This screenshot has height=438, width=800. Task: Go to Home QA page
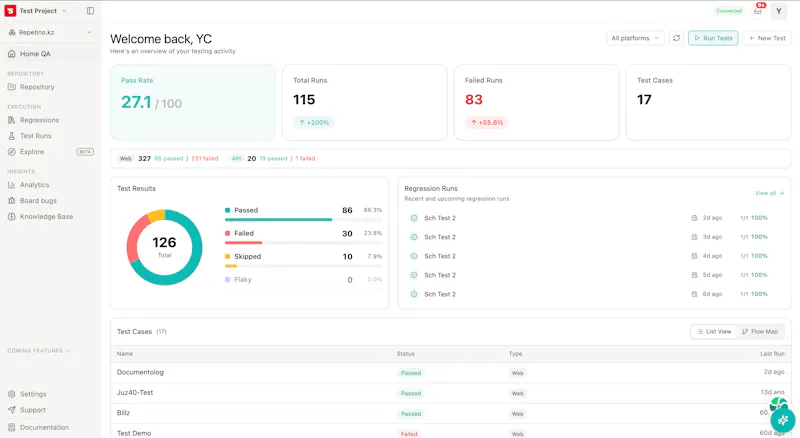pos(51,54)
